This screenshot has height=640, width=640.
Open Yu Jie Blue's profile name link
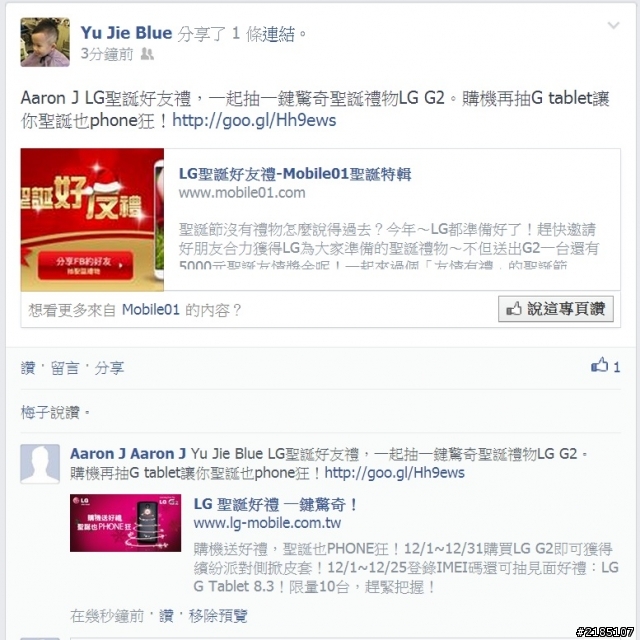point(126,33)
